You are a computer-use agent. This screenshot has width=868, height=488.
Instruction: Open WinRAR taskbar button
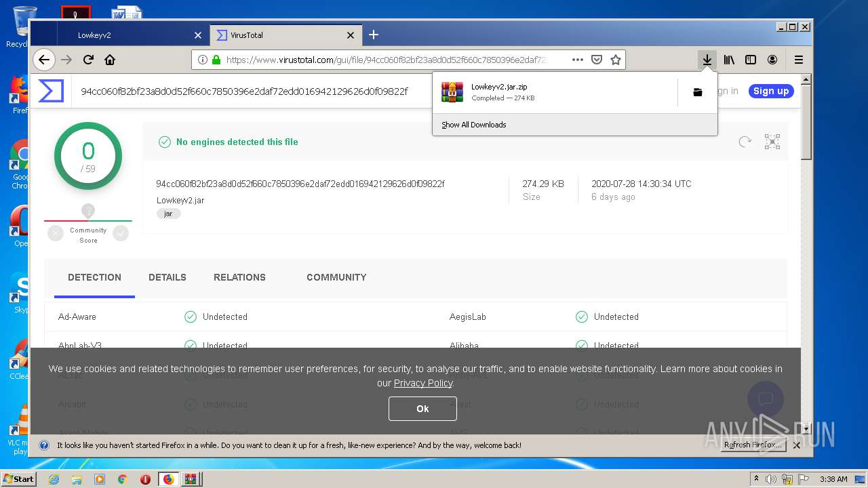click(191, 479)
